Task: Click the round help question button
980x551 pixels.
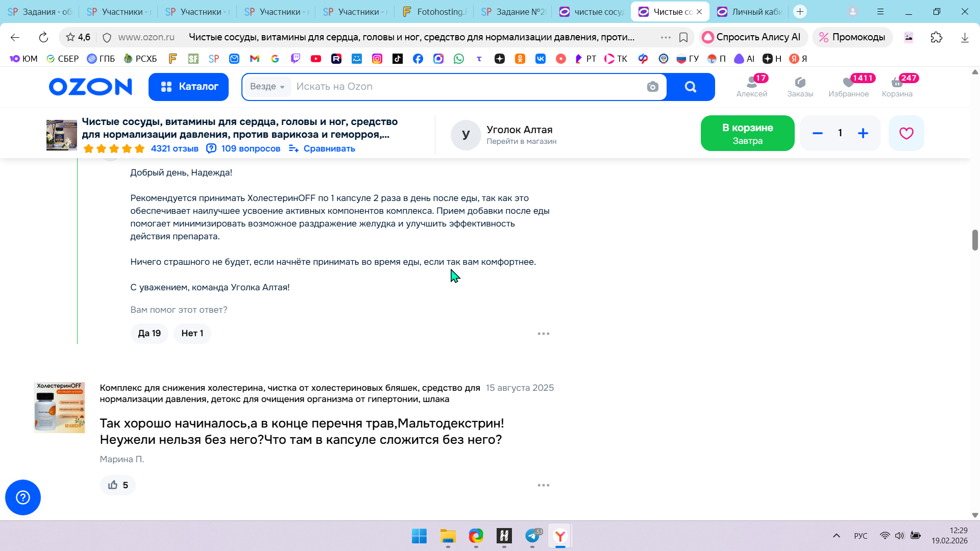Action: pos(23,497)
